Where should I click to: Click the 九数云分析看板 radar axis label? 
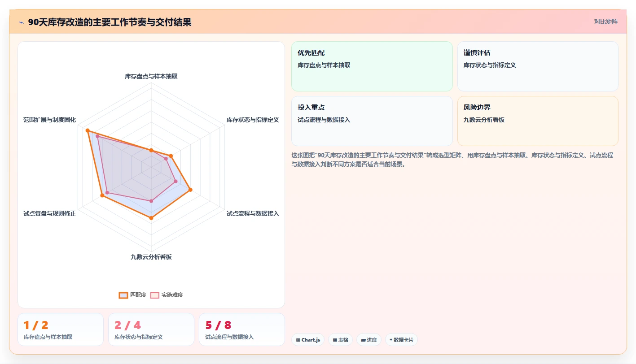[151, 257]
